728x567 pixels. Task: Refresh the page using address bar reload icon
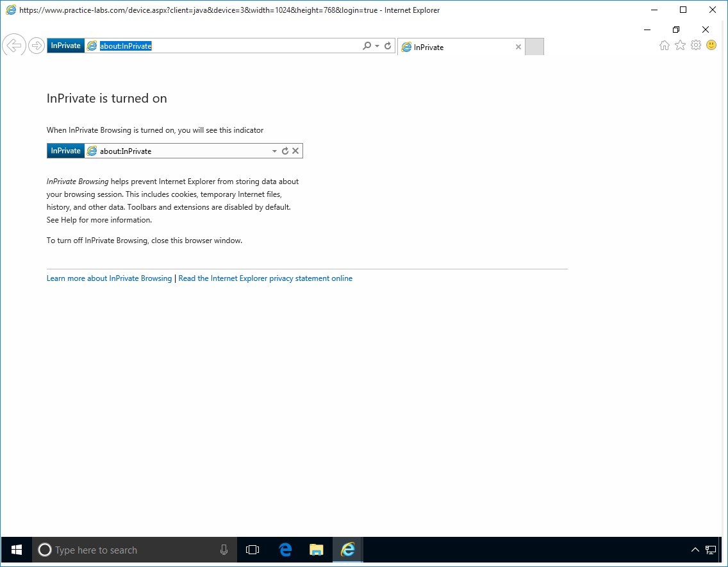(x=388, y=46)
